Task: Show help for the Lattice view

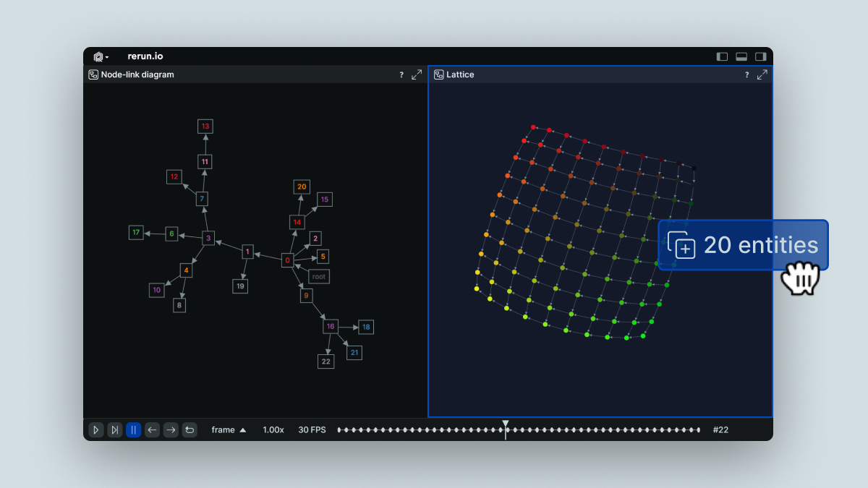Action: pyautogui.click(x=746, y=74)
